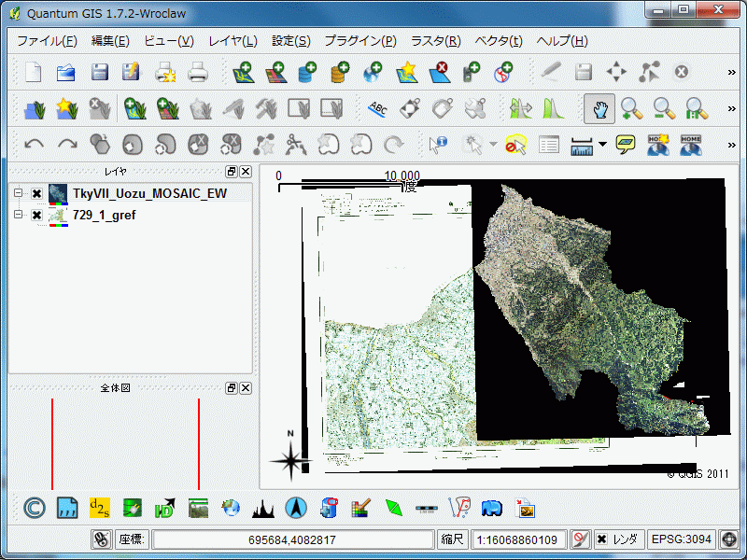Close the レイヤ panel

pos(246,172)
